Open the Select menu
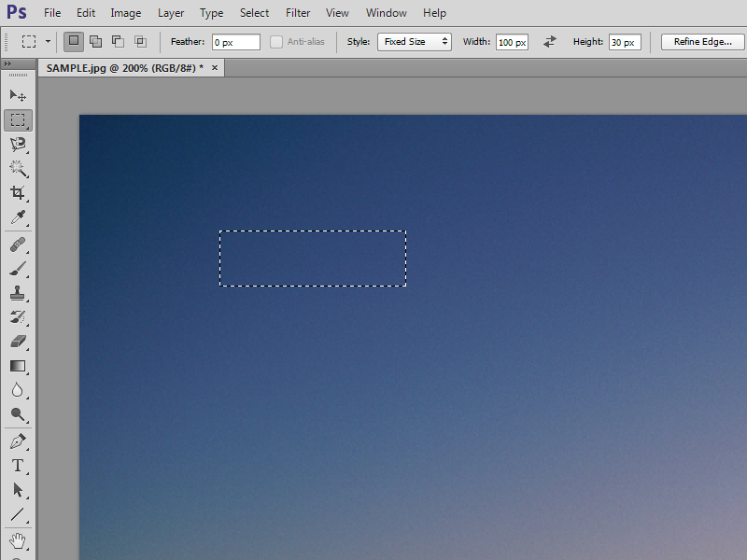747x560 pixels. [x=254, y=13]
